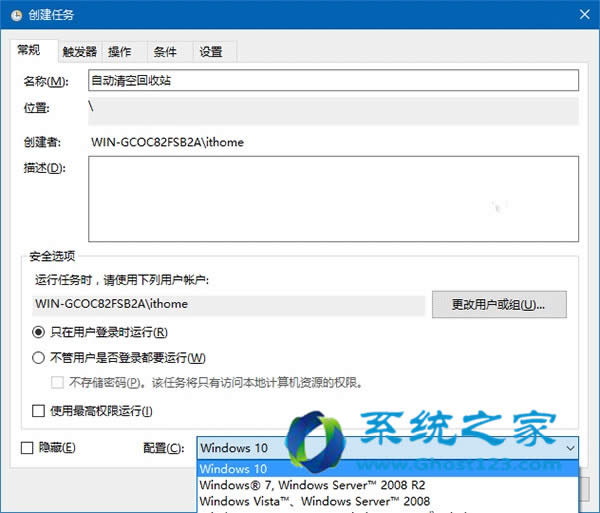Tick the 隐藏 checkbox
600x513 pixels.
pyautogui.click(x=27, y=448)
